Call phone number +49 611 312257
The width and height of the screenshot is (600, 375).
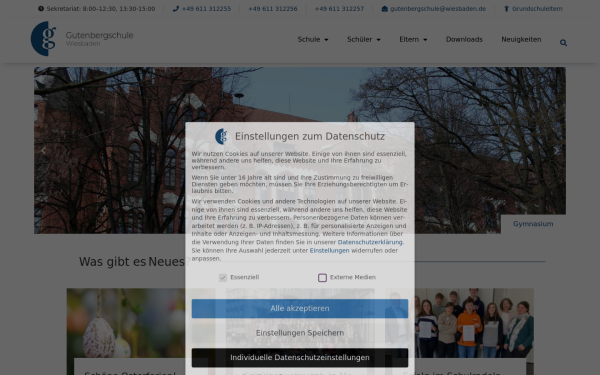pos(339,9)
